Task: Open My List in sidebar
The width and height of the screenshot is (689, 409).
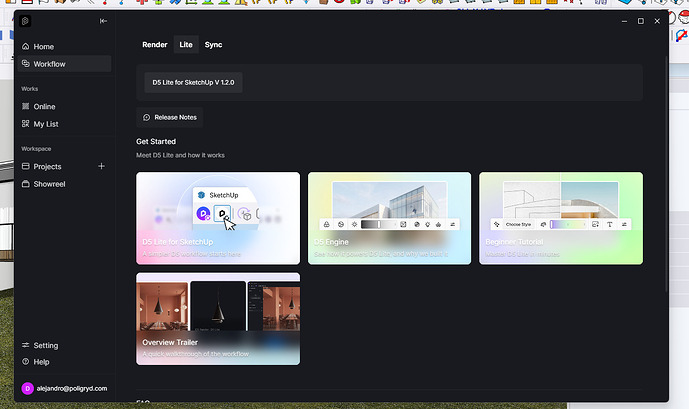Action: (x=64, y=124)
